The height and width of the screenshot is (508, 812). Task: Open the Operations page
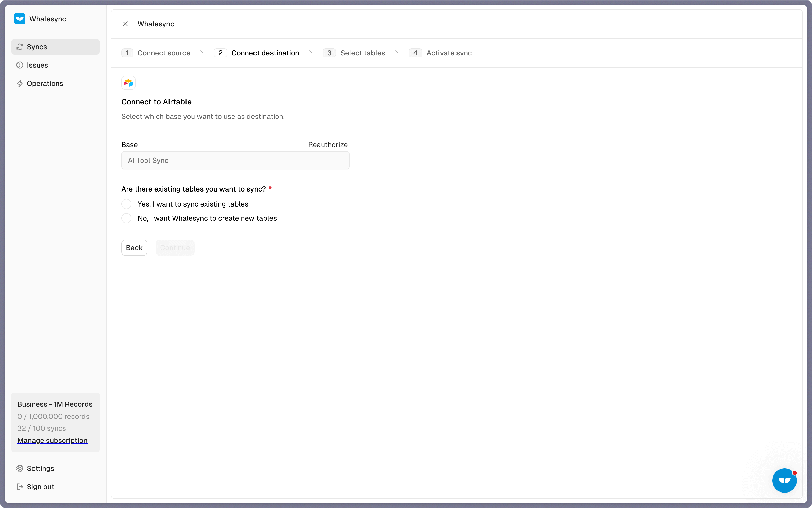(55, 83)
